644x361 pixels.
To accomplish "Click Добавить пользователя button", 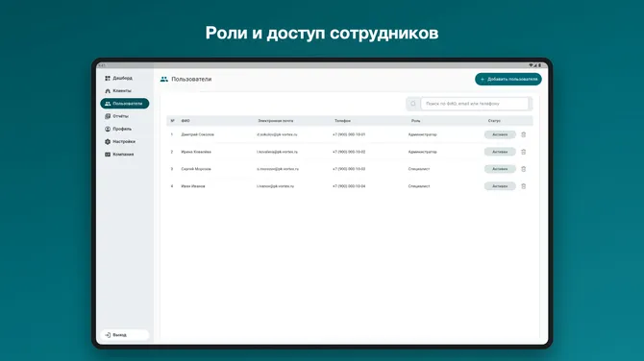I will 508,79.
